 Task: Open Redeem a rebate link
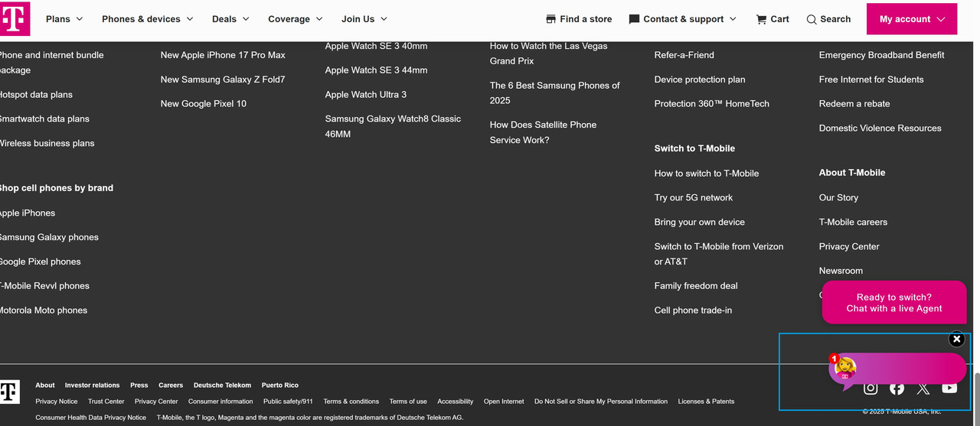(x=854, y=104)
